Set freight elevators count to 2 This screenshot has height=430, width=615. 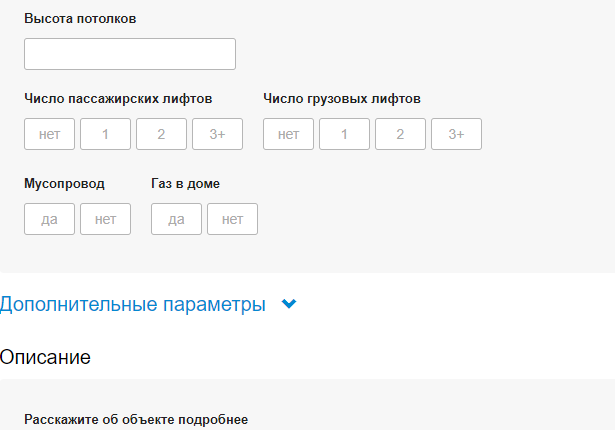tap(400, 134)
